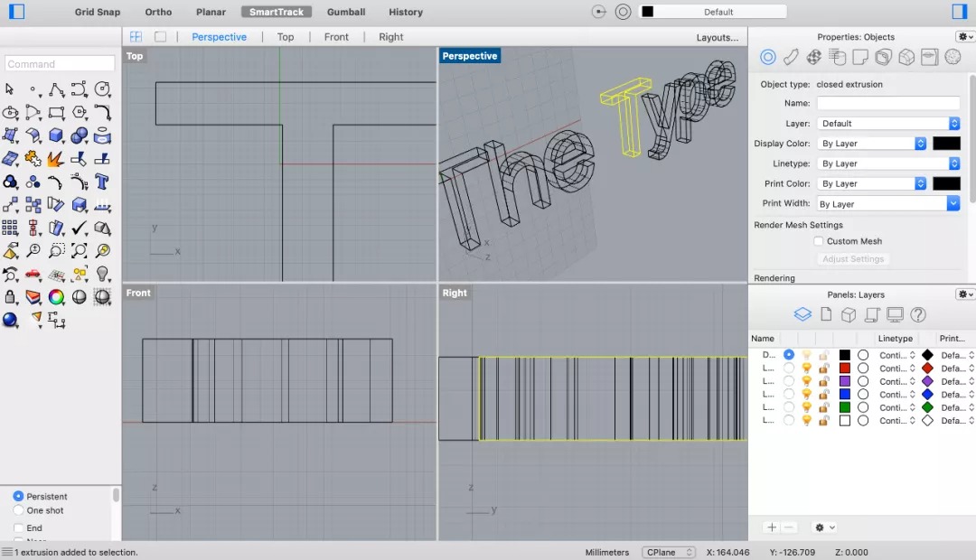Screen dimensions: 976x560
Task: Open the Material properties paintbrush icon
Action: (791, 57)
